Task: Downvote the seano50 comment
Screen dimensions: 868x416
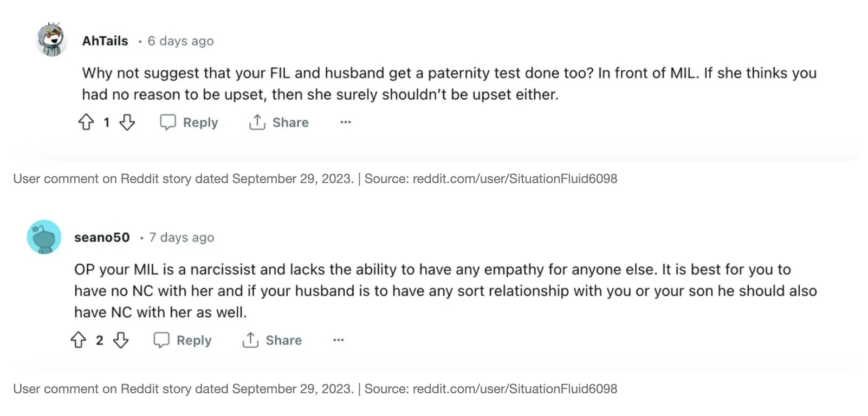Action: [x=120, y=340]
